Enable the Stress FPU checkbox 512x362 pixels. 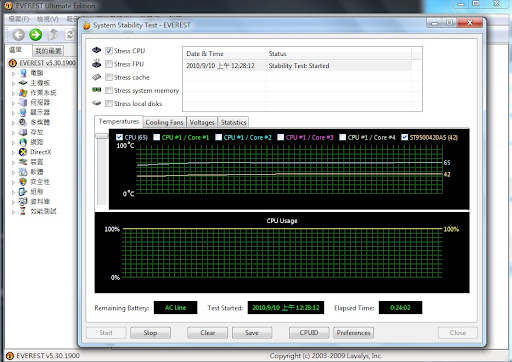pyautogui.click(x=109, y=64)
